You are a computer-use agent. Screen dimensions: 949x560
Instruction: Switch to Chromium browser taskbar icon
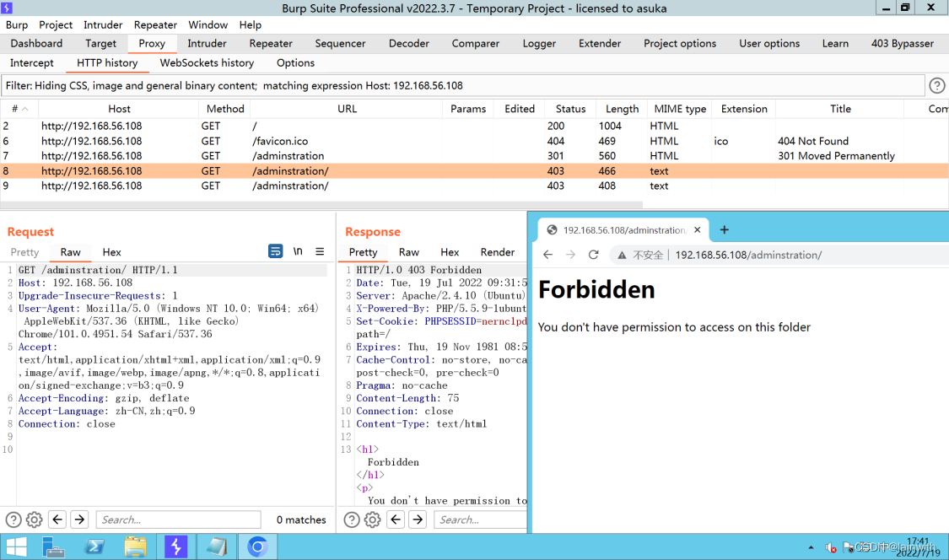(x=257, y=547)
